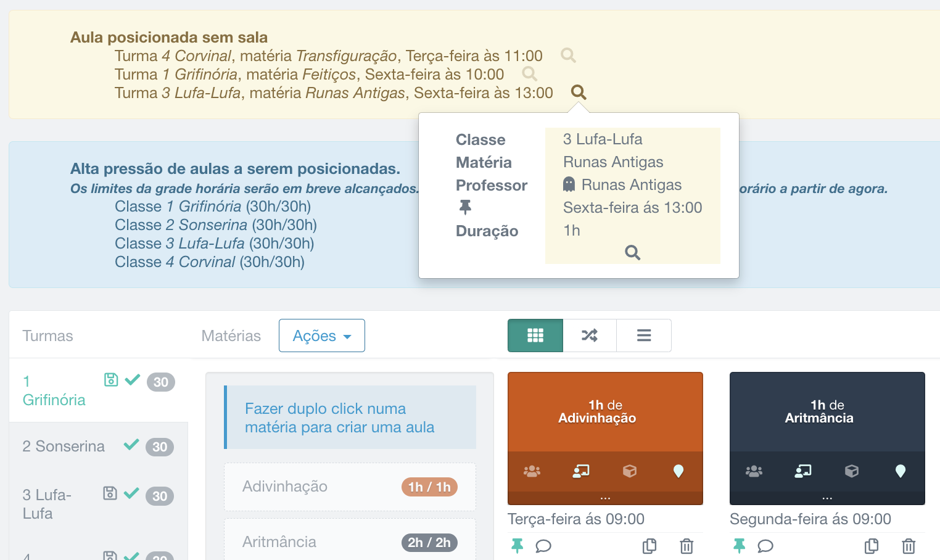Image resolution: width=940 pixels, height=560 pixels.
Task: Click the search icon inside the Lufa-Lufa popup
Action: click(x=632, y=252)
